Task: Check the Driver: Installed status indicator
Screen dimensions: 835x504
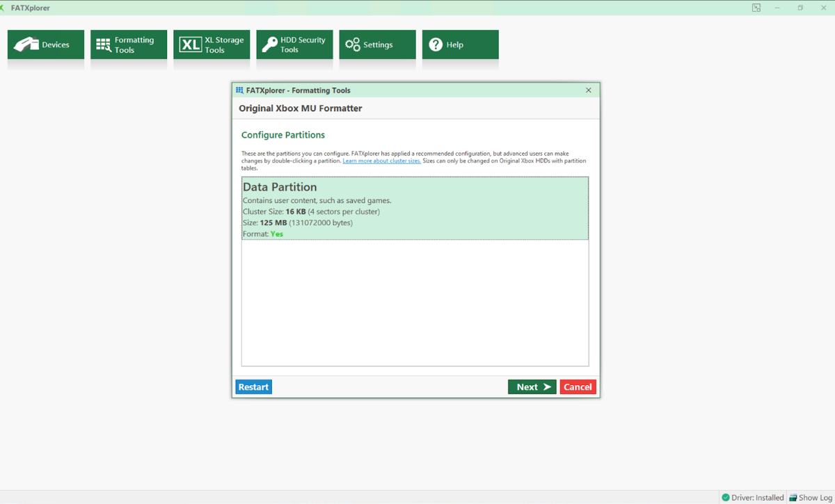Action: pyautogui.click(x=752, y=498)
